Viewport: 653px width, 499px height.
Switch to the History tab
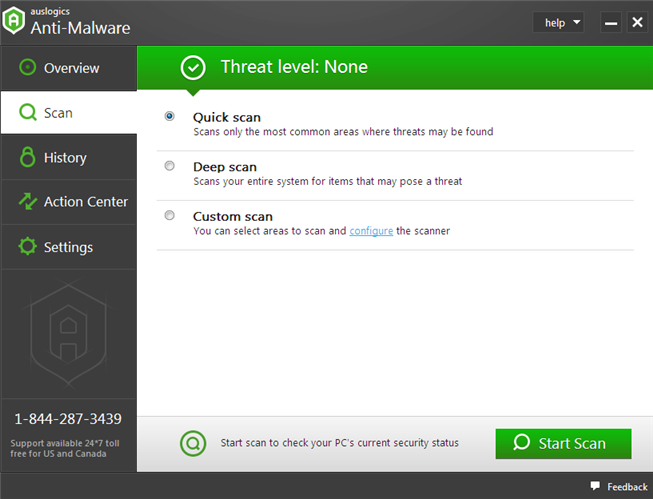(x=65, y=158)
